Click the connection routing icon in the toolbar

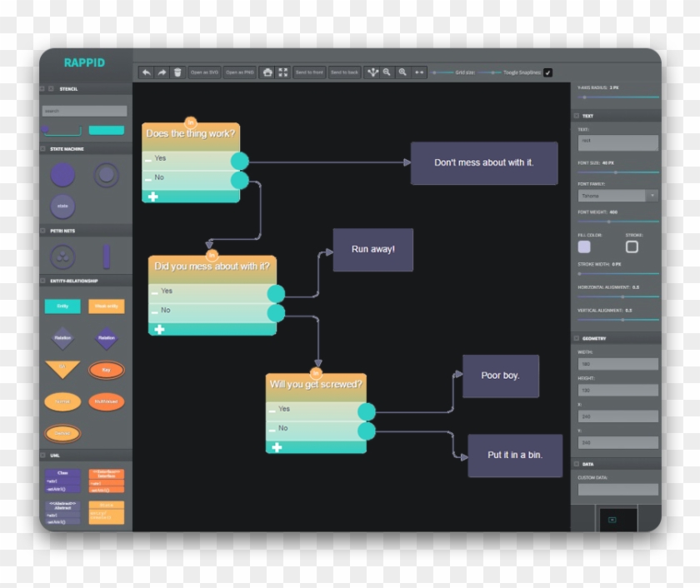372,72
